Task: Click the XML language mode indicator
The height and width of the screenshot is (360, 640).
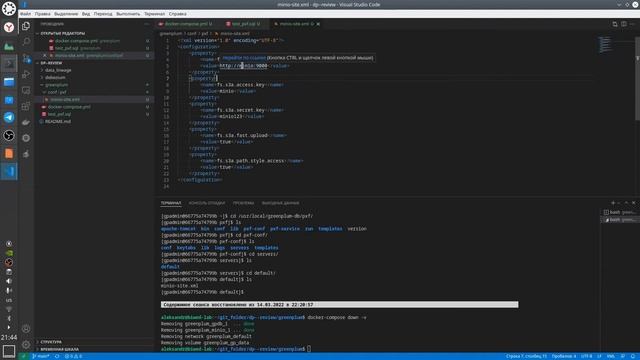Action: click(611, 356)
